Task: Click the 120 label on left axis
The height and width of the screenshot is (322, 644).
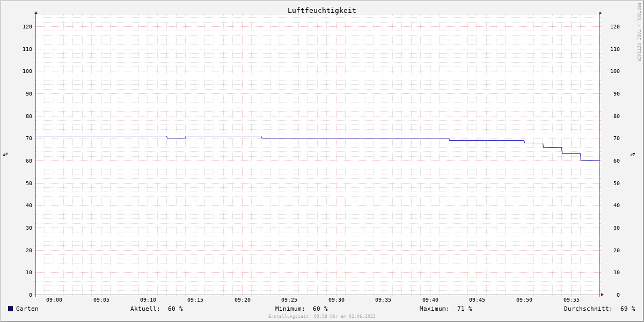Action: pyautogui.click(x=27, y=26)
